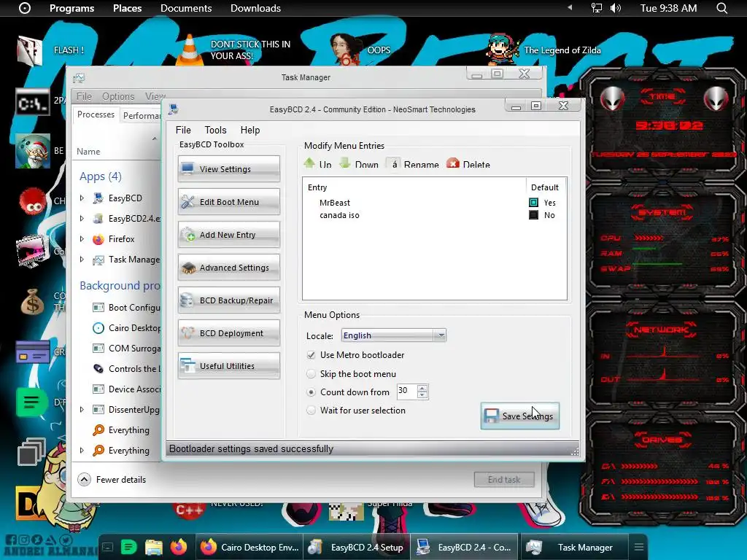Image resolution: width=747 pixels, height=560 pixels.
Task: Increase countdown with stepper up arrow
Action: pyautogui.click(x=422, y=388)
